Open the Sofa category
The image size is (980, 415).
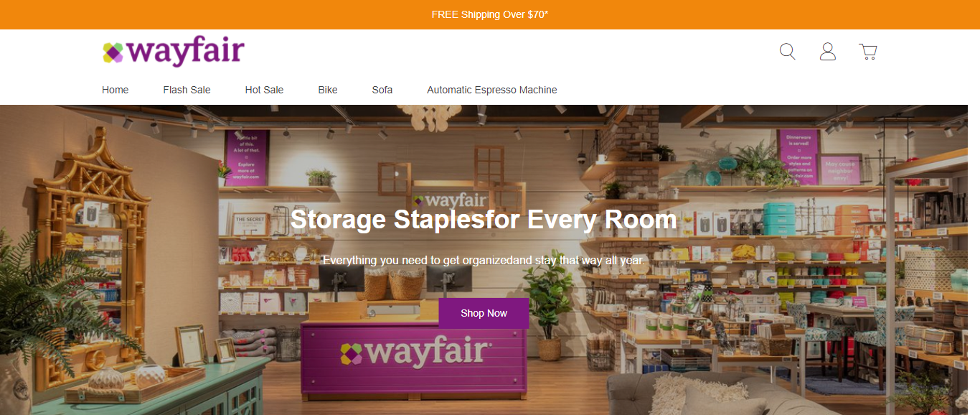(382, 90)
